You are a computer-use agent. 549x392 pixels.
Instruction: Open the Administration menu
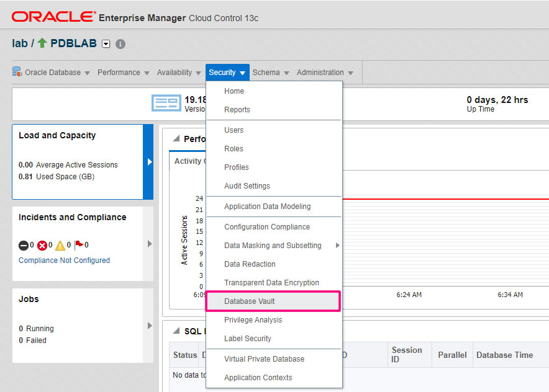coord(325,73)
